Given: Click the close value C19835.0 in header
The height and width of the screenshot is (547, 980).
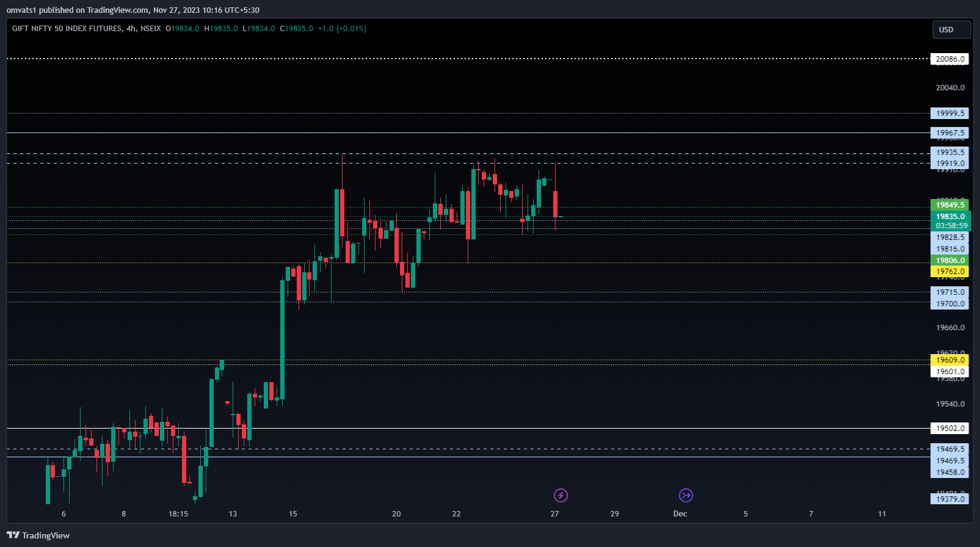Looking at the screenshot, I should [296, 29].
